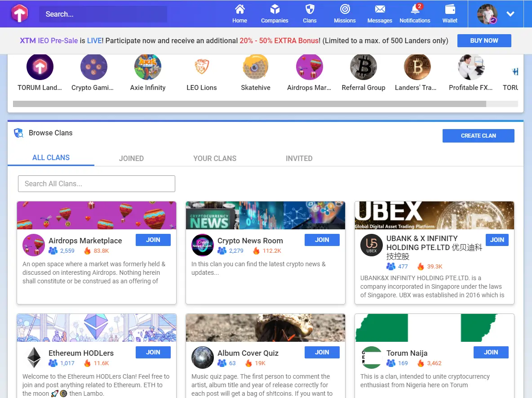
Task: Click the Album Cover Quiz avatar
Action: pyautogui.click(x=203, y=357)
